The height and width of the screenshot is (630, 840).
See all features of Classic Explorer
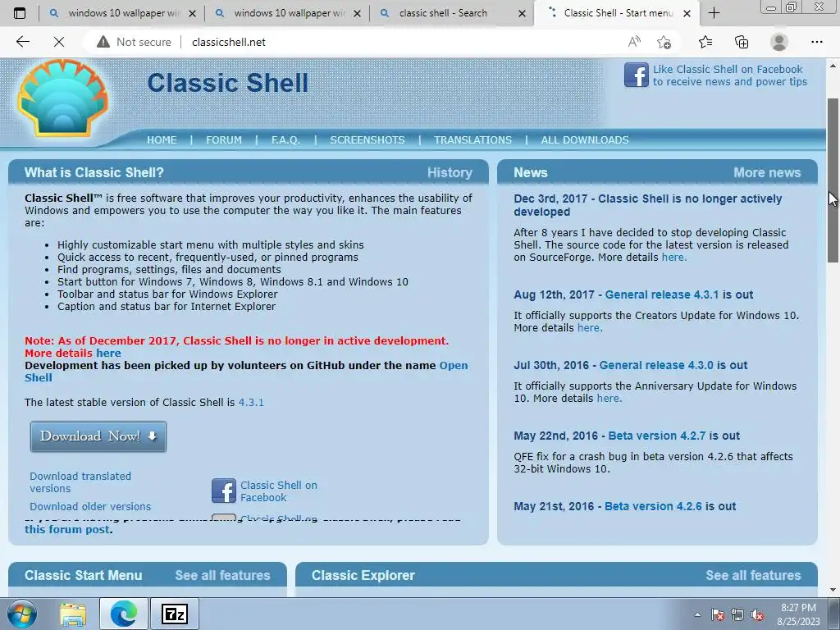(753, 575)
